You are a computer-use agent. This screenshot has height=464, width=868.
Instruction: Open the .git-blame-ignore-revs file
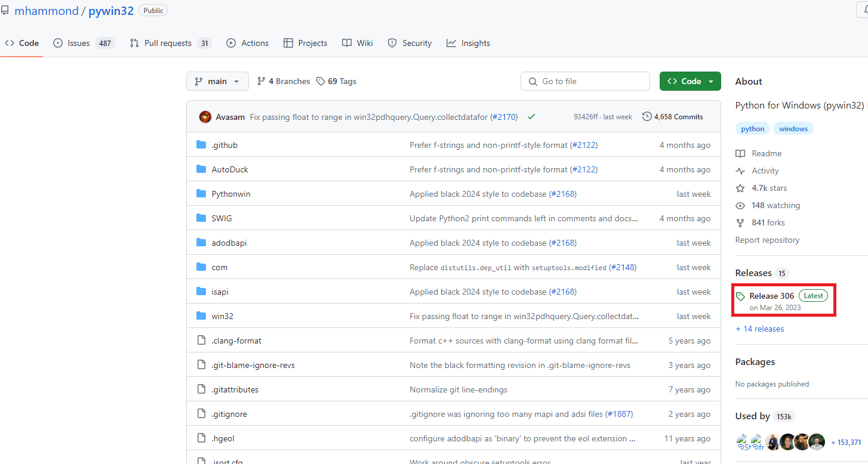[x=253, y=365]
